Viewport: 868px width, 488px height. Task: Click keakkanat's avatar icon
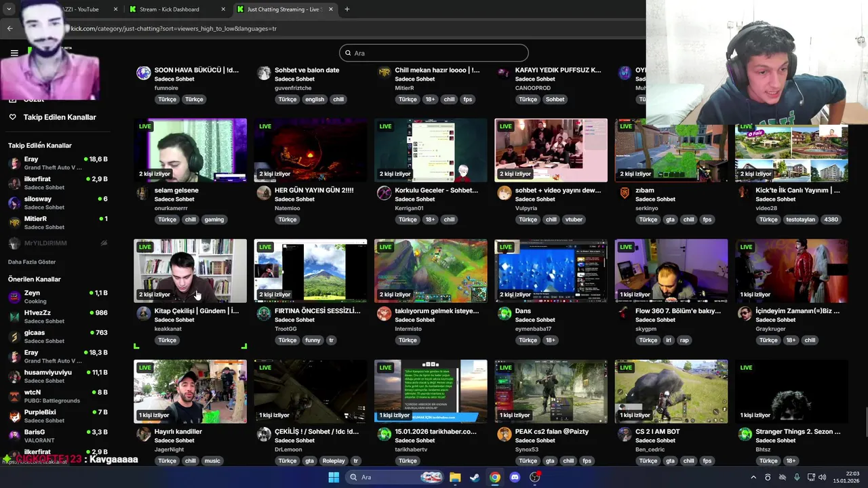[x=144, y=313]
